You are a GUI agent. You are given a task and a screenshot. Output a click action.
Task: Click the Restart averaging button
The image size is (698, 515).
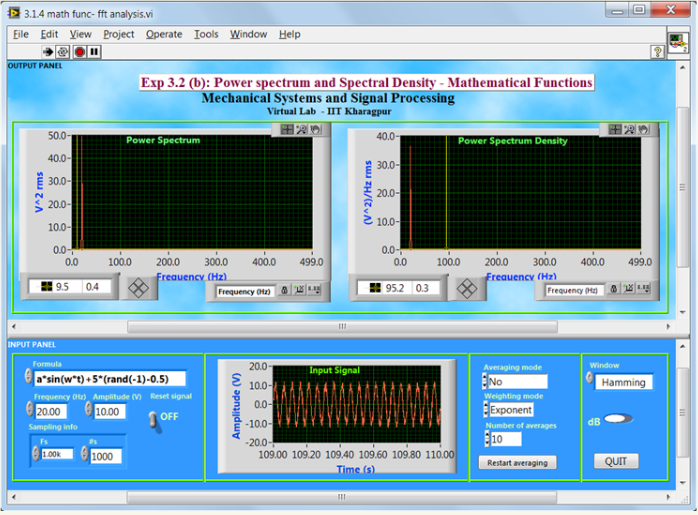click(x=517, y=462)
